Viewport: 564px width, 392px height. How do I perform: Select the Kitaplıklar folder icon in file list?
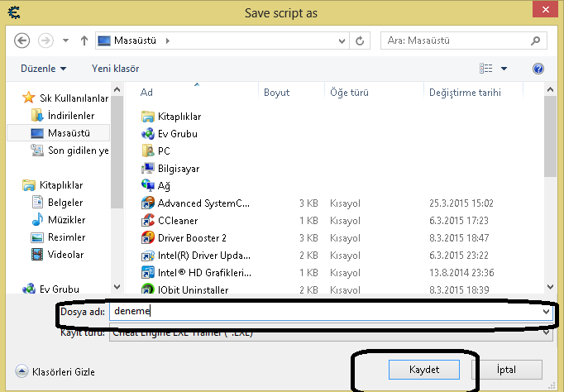[147, 117]
